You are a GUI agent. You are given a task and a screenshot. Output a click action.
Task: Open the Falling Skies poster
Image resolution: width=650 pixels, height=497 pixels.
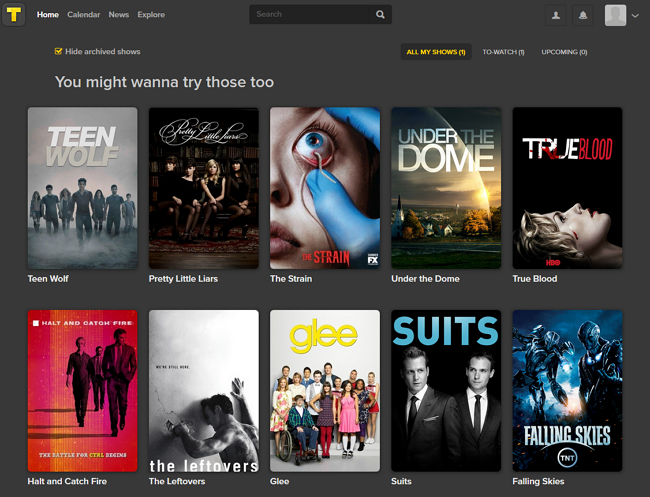click(x=568, y=391)
